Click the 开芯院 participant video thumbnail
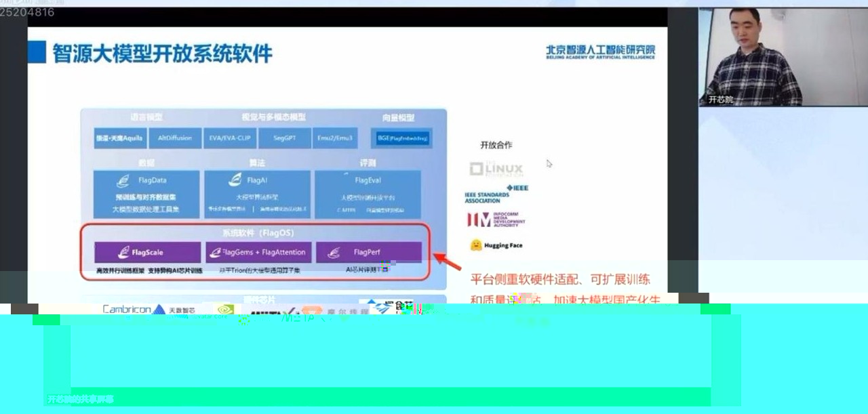 point(783,57)
